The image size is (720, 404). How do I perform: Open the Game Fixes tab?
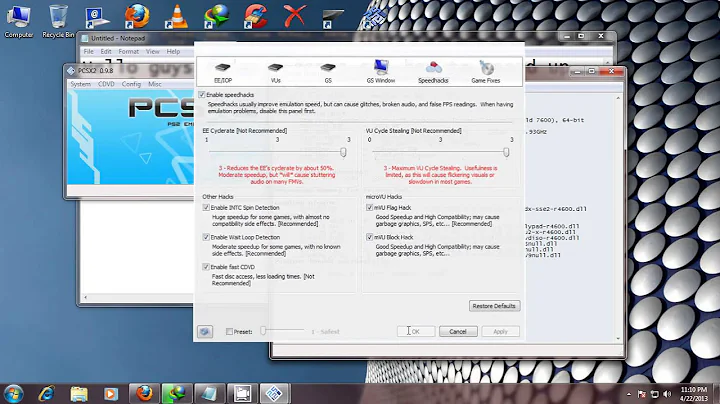click(x=485, y=73)
